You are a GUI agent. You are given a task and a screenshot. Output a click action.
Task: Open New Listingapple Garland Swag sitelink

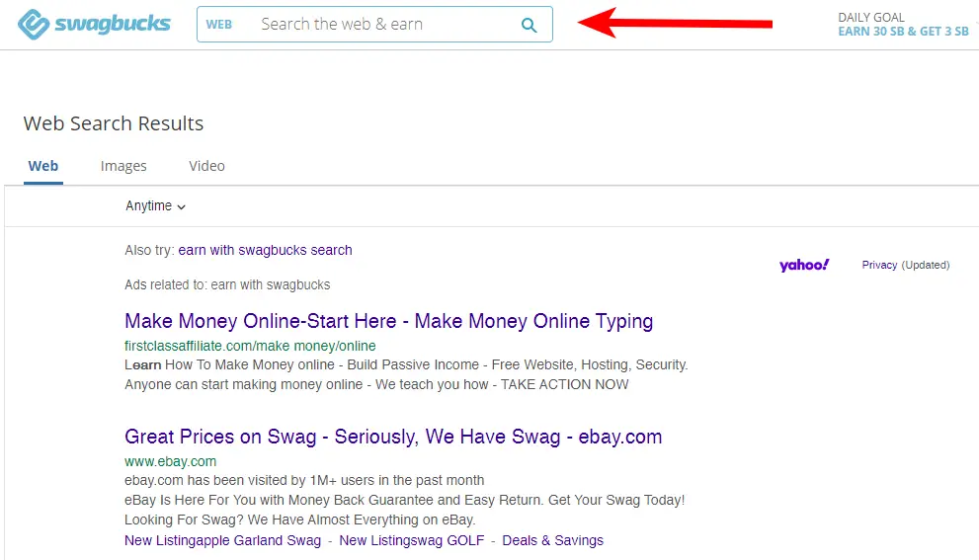coord(222,540)
